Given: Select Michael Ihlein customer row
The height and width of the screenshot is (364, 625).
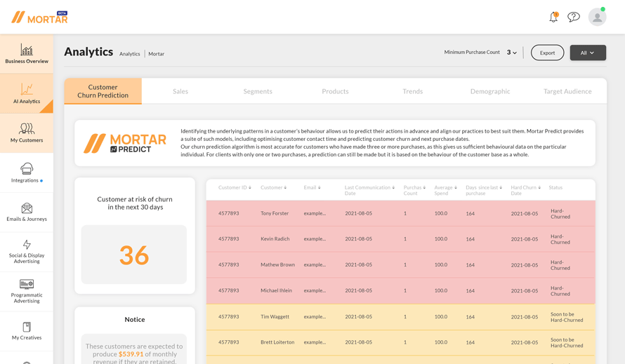Looking at the screenshot, I should click(400, 291).
